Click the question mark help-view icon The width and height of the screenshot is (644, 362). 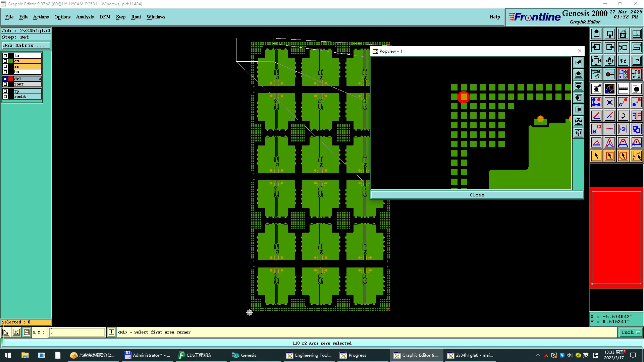(x=636, y=61)
